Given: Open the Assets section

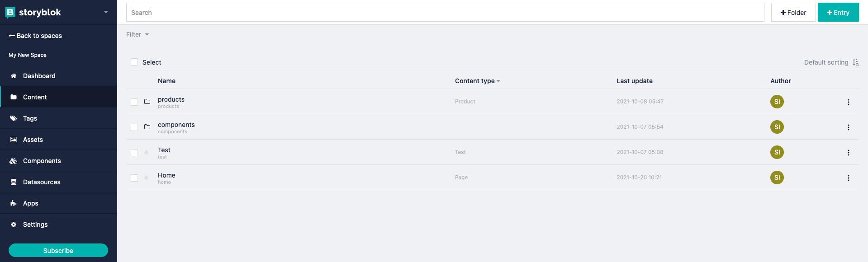Looking at the screenshot, I should coord(33,140).
